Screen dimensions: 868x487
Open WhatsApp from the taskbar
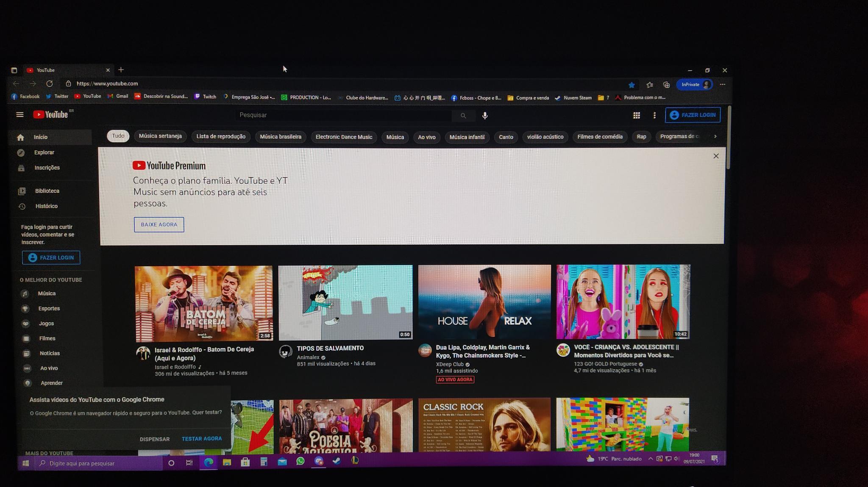click(x=300, y=461)
